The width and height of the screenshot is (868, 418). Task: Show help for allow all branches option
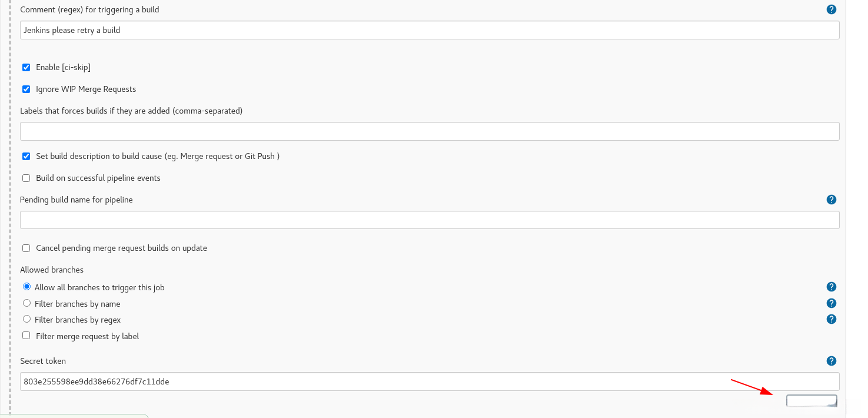pos(832,287)
